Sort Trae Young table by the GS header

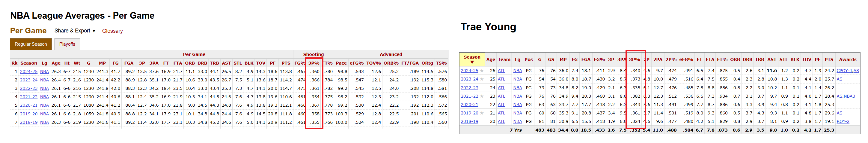point(551,59)
